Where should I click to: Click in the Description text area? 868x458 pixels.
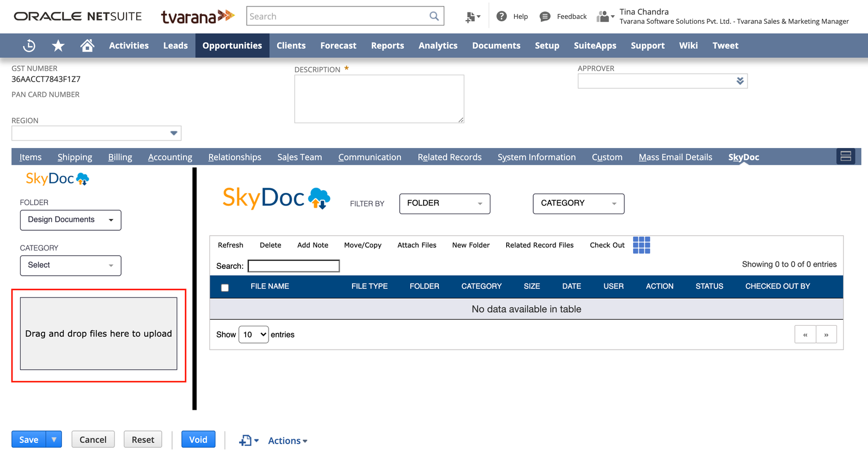[x=379, y=99]
